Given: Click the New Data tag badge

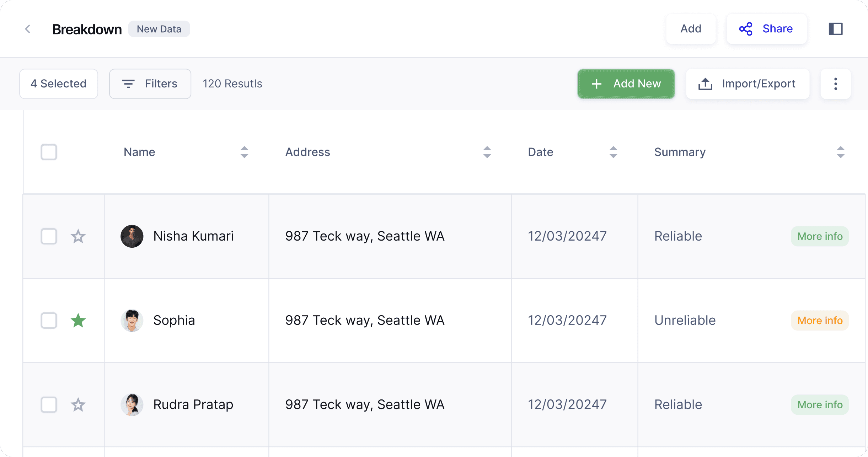Looking at the screenshot, I should [x=159, y=29].
